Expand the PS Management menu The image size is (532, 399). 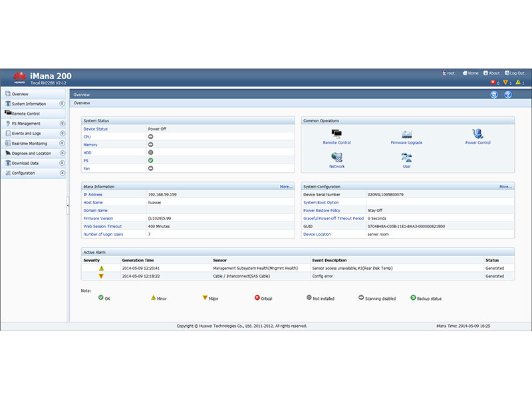point(62,124)
